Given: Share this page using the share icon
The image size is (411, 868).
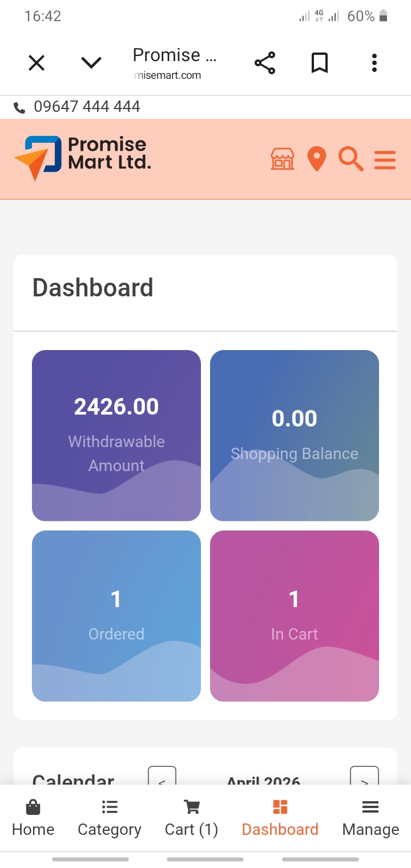Looking at the screenshot, I should [x=265, y=63].
